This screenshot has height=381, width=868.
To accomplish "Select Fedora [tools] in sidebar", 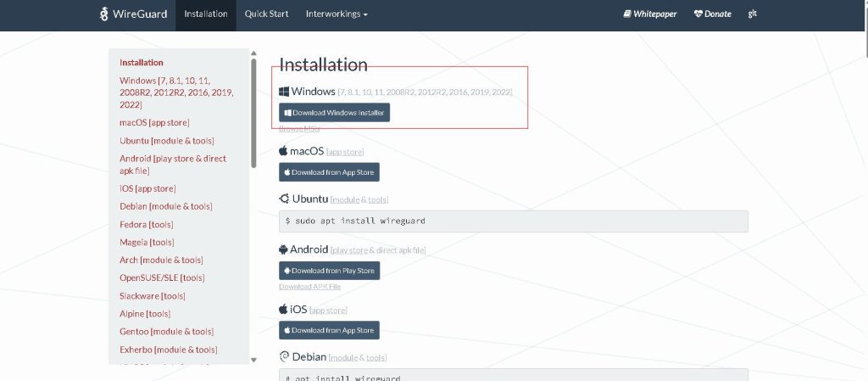I will (146, 224).
